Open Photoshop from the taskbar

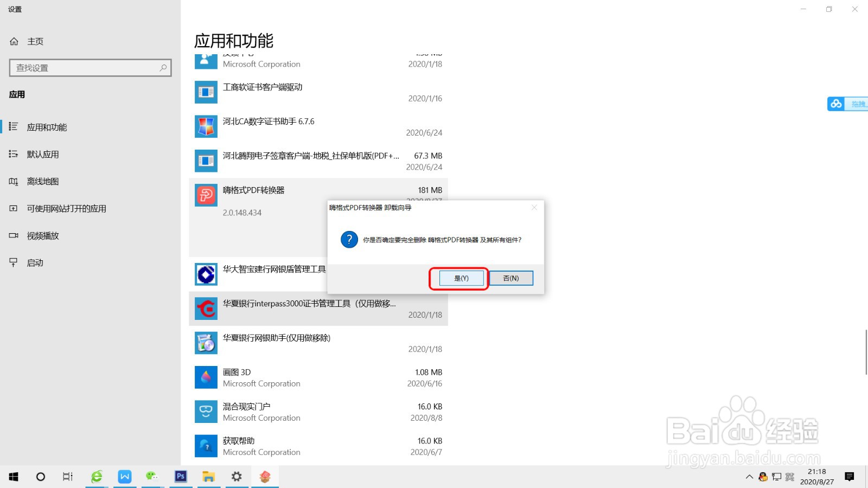[x=181, y=477]
